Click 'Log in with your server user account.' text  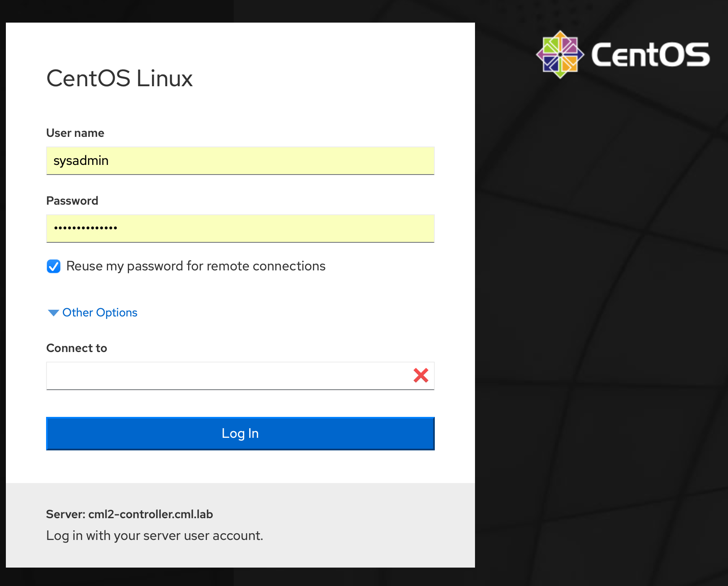point(155,536)
